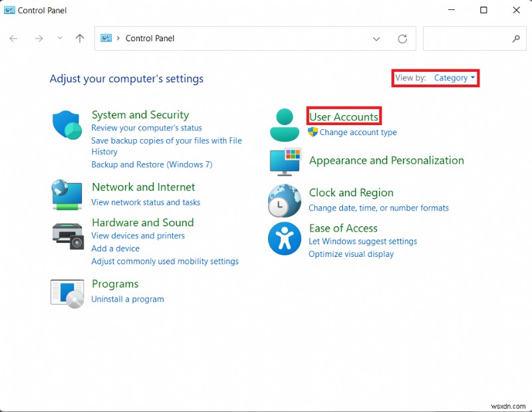Open recent locations chevron dropdown
The width and height of the screenshot is (532, 412).
[x=60, y=38]
